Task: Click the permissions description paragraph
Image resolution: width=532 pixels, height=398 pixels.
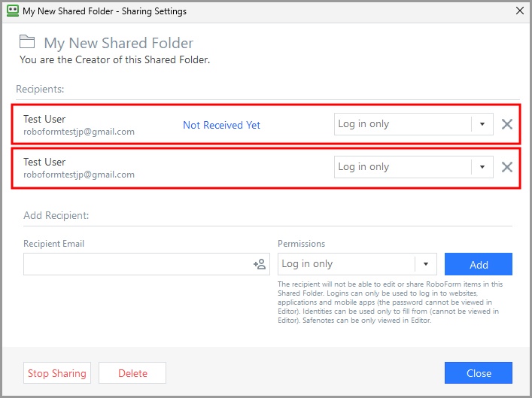Action: tap(391, 302)
